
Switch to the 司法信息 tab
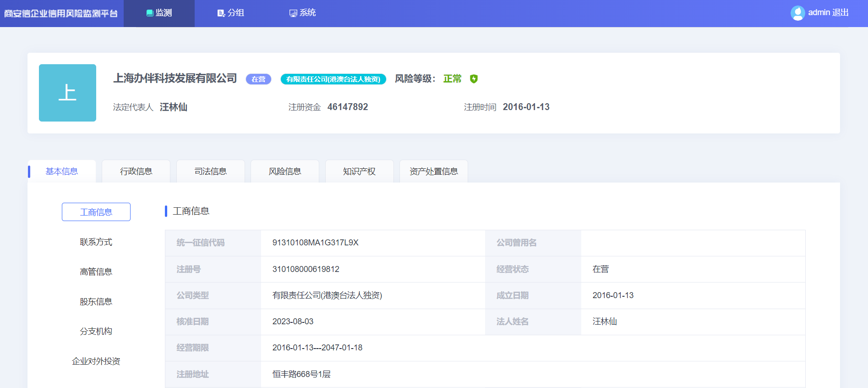click(x=211, y=171)
